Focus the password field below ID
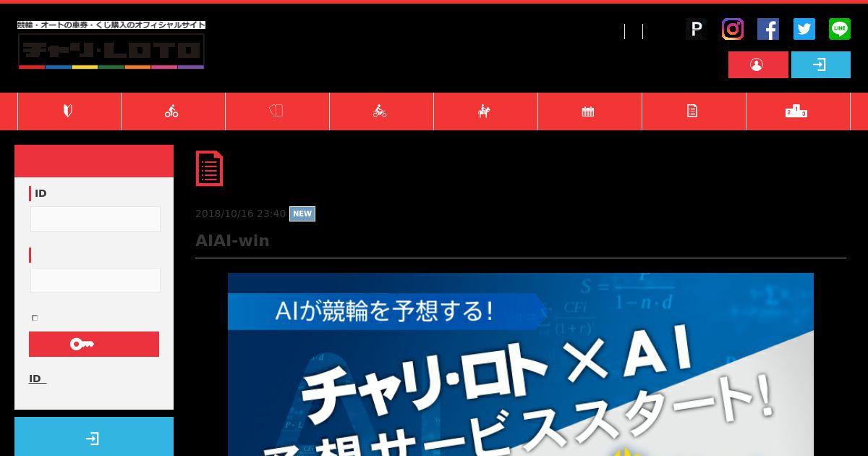The image size is (868, 456). (95, 281)
